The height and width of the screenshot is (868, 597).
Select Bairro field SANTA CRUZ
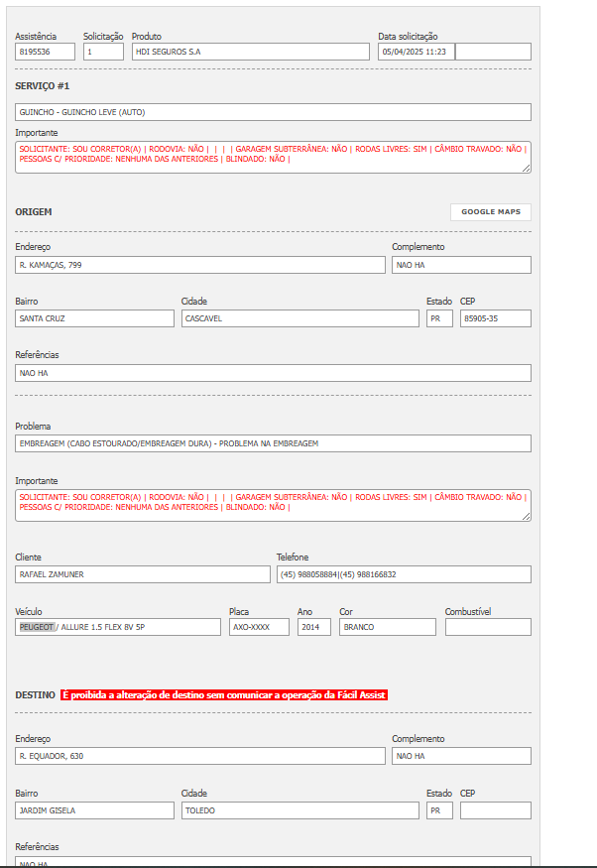click(x=94, y=318)
